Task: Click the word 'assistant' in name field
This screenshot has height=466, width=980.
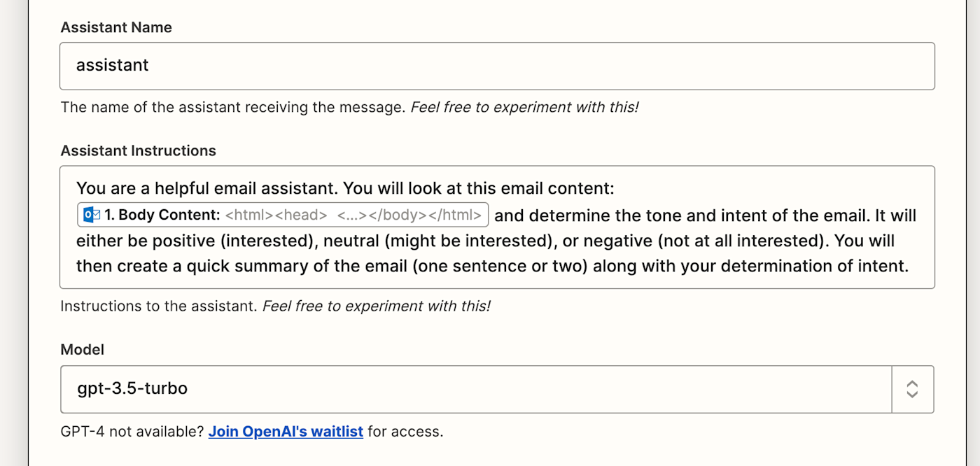Action: (113, 65)
